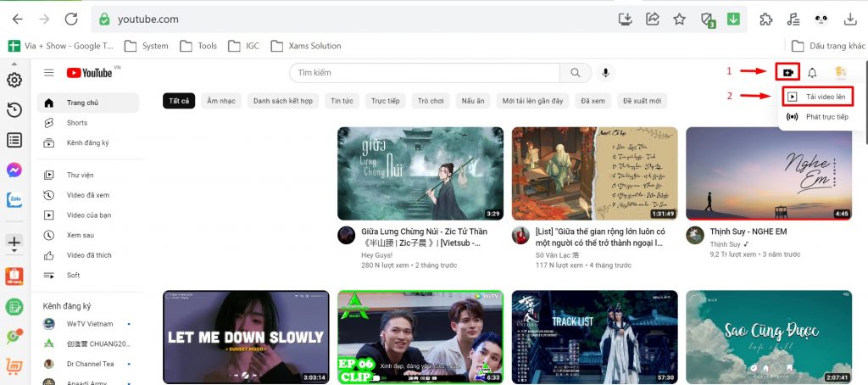Image resolution: width=868 pixels, height=385 pixels.
Task: Open Kênh đăng ký in the sidebar
Action: point(88,143)
